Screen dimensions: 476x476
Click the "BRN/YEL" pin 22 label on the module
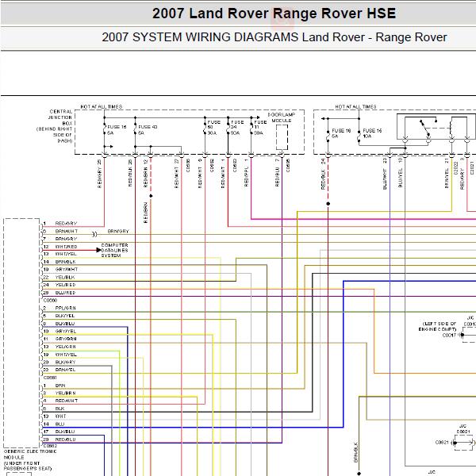pyautogui.click(x=65, y=370)
